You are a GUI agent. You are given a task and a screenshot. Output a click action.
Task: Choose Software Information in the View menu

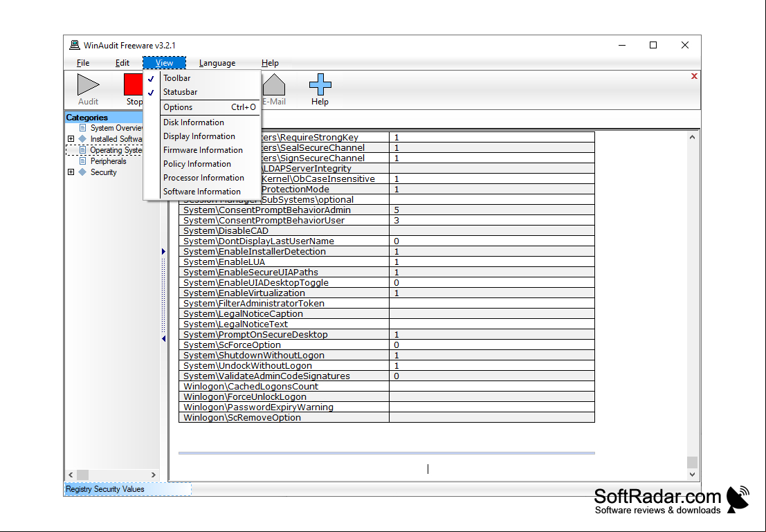click(x=202, y=192)
